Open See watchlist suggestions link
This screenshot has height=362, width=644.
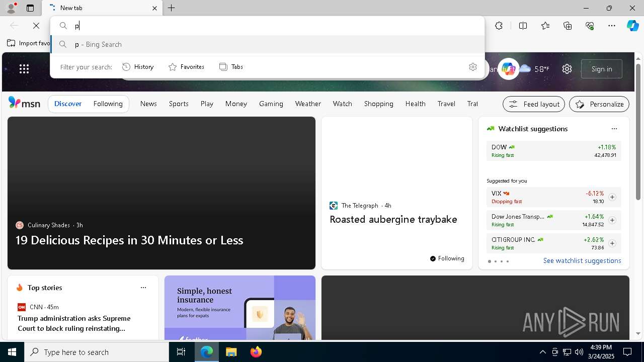tap(582, 260)
